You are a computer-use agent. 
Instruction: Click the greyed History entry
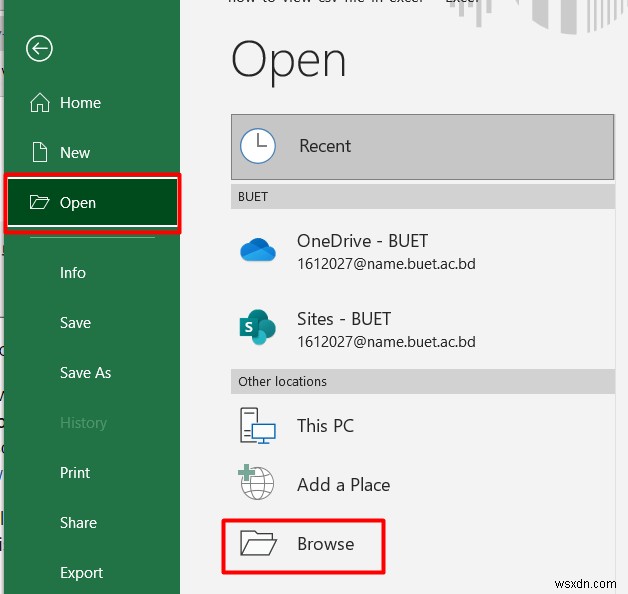tap(84, 423)
